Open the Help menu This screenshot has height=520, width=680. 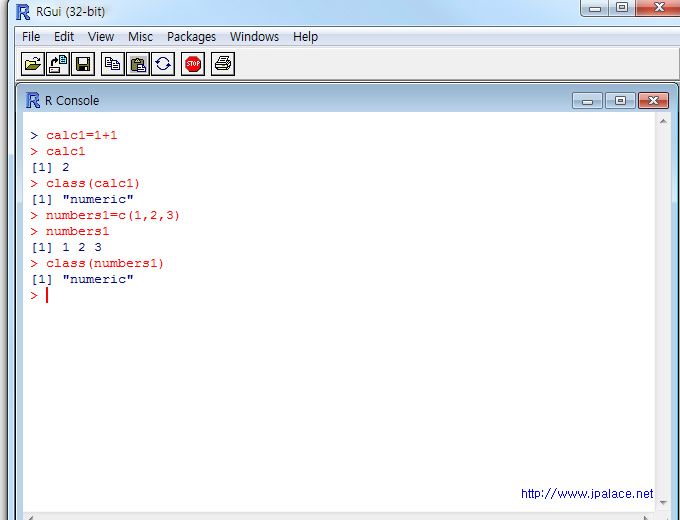[x=305, y=37]
